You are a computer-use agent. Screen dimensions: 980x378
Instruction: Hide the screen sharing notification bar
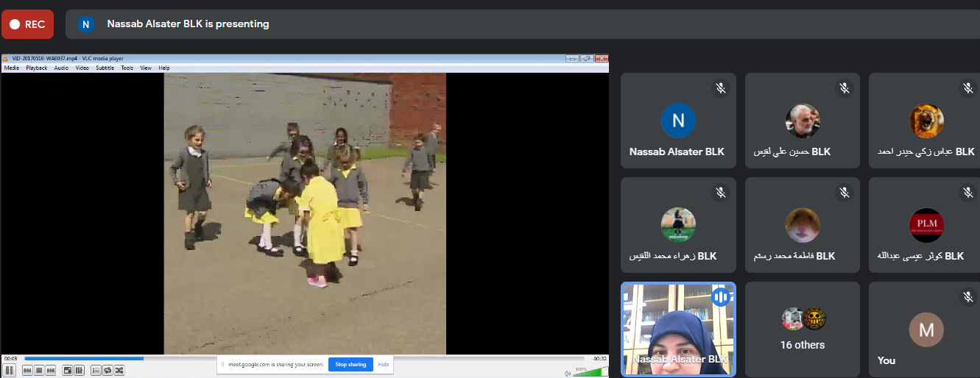coord(384,365)
